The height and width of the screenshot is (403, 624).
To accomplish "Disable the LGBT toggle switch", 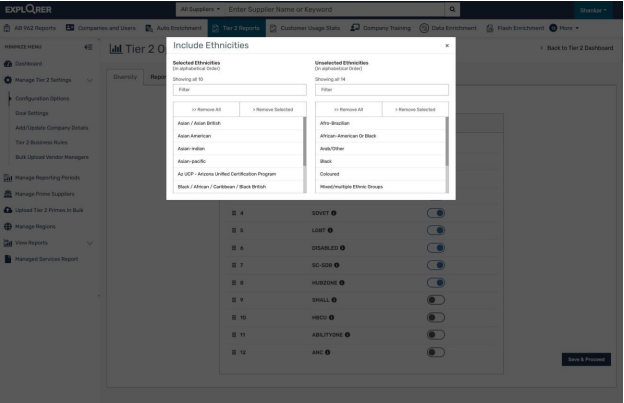I will tap(435, 230).
